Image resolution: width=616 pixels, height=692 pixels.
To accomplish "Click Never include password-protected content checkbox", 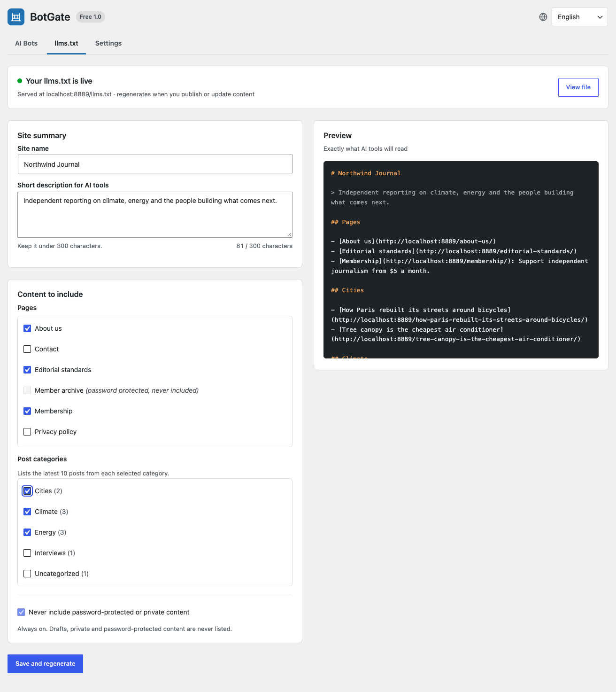I will (21, 612).
